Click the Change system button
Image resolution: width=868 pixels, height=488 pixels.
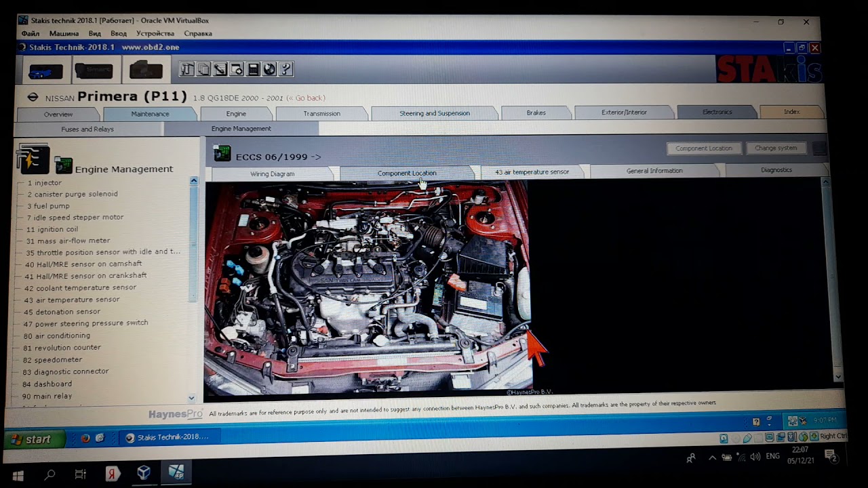(x=776, y=148)
